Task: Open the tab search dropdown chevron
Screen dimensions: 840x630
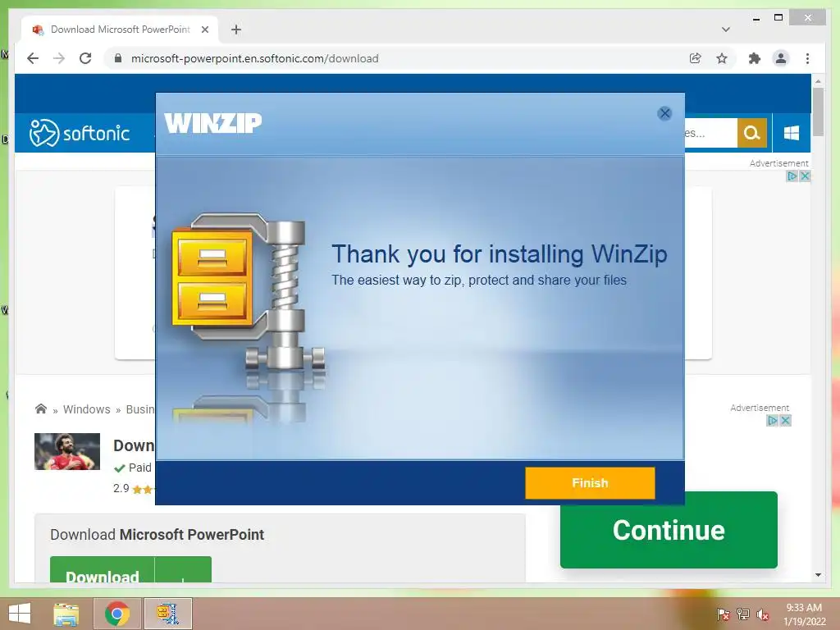Action: click(x=725, y=30)
